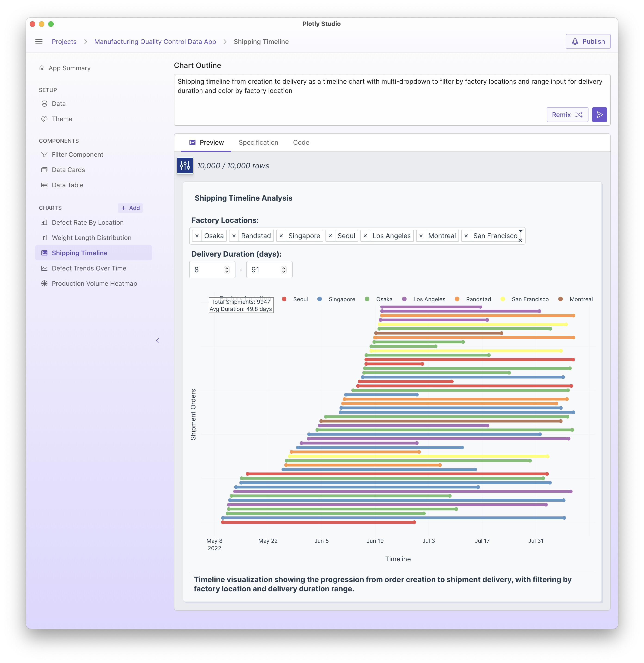Click the database icon next to Data
Viewport: 644px width, 663px height.
pos(44,104)
